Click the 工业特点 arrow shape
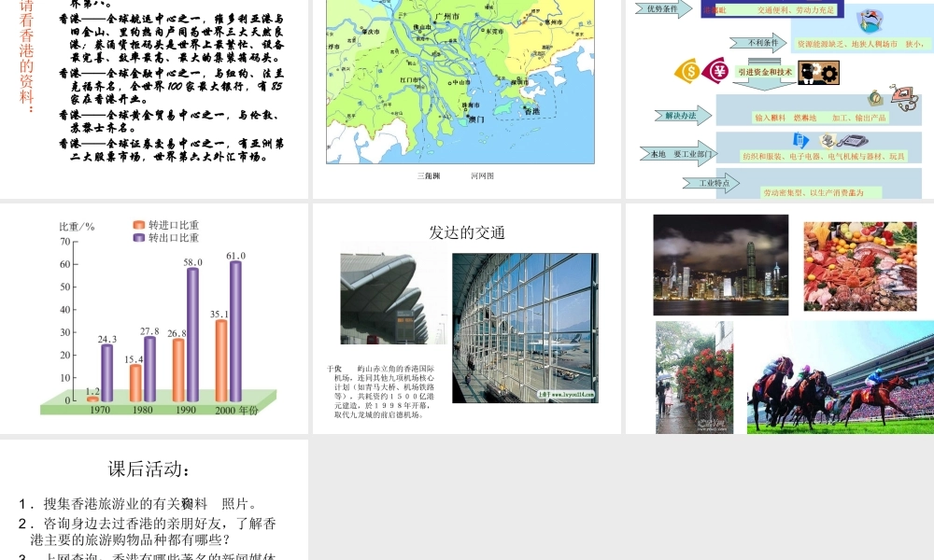Image resolution: width=934 pixels, height=560 pixels. tap(712, 183)
